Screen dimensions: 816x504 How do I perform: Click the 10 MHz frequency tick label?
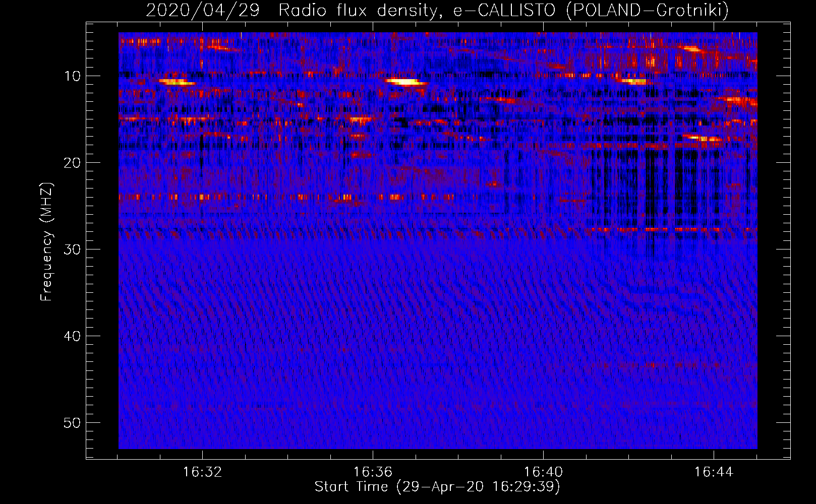click(73, 76)
